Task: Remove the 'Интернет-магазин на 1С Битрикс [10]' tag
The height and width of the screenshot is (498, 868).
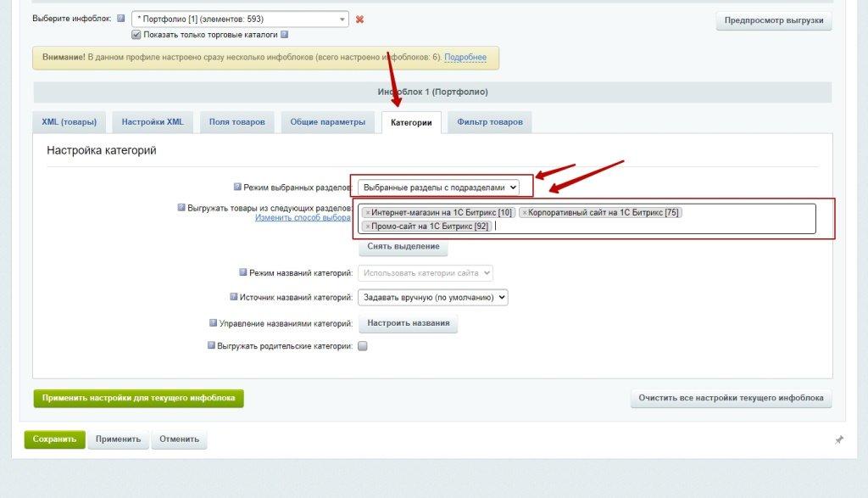Action: tap(367, 213)
